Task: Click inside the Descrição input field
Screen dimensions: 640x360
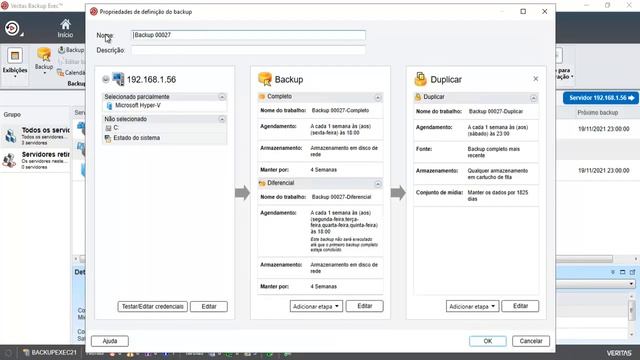Action: (249, 50)
